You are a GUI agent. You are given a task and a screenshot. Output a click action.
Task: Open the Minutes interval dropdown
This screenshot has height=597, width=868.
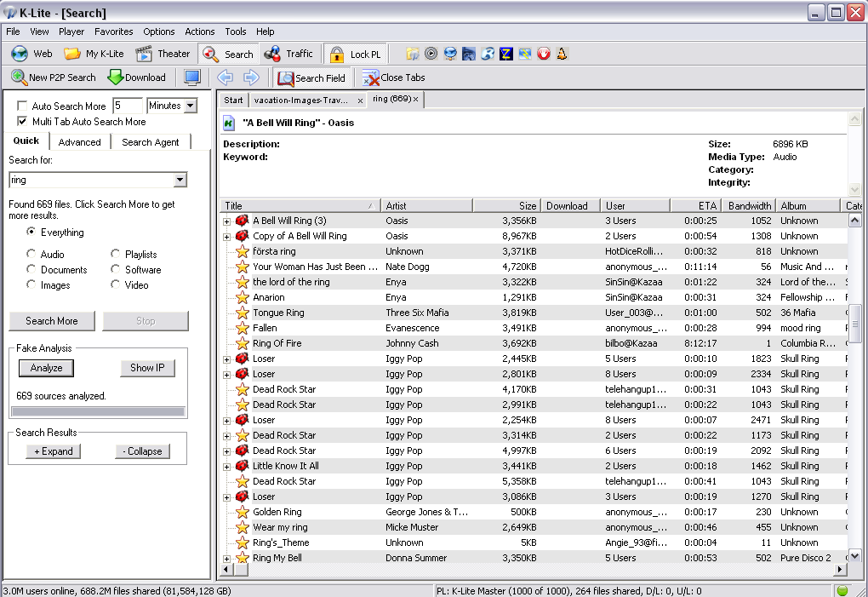point(191,106)
